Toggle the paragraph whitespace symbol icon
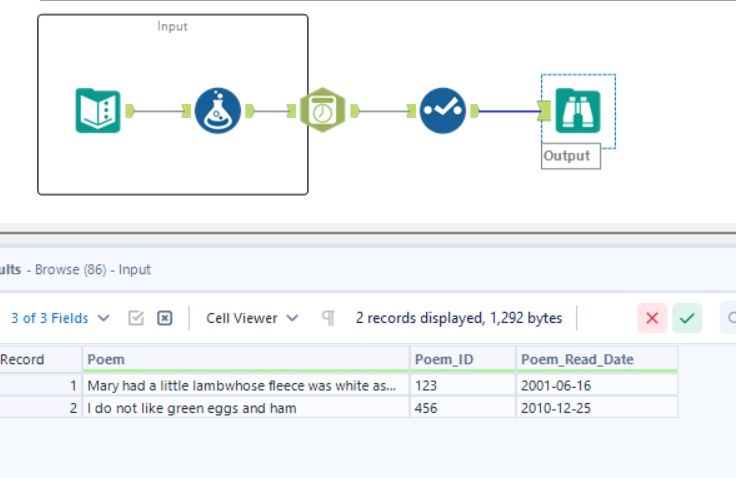The image size is (736, 478). [x=328, y=318]
